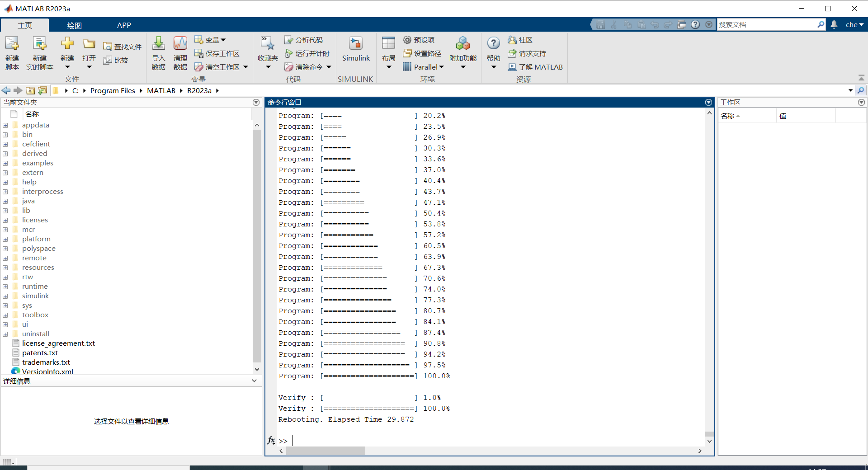Select the license_agreement.txt file
The width and height of the screenshot is (868, 470).
[x=58, y=343]
